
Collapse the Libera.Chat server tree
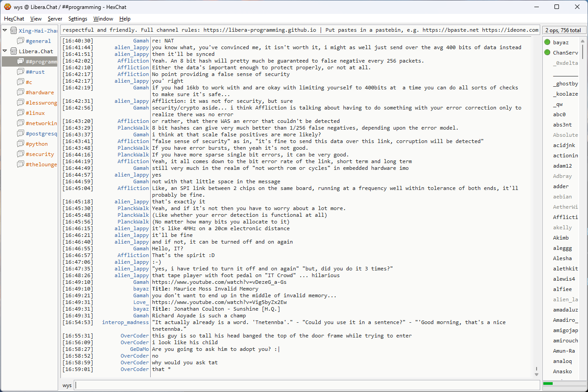[x=5, y=51]
